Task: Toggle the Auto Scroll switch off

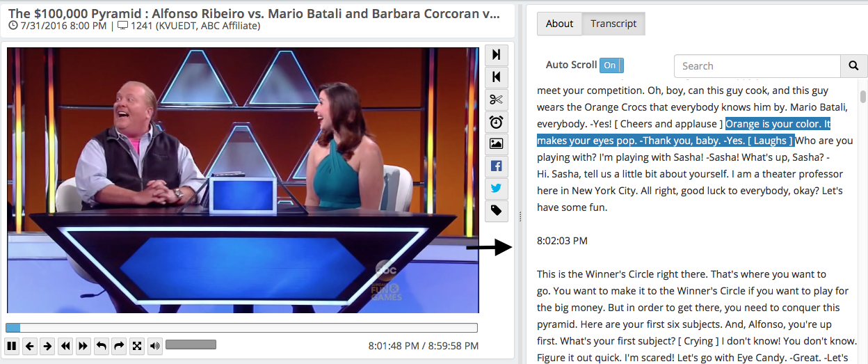Action: pyautogui.click(x=611, y=65)
